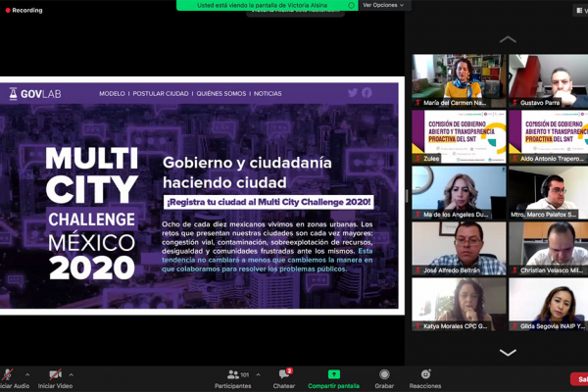Select María del Carmen Na... video tile
Image resolution: width=588 pixels, height=392 pixels.
click(459, 81)
